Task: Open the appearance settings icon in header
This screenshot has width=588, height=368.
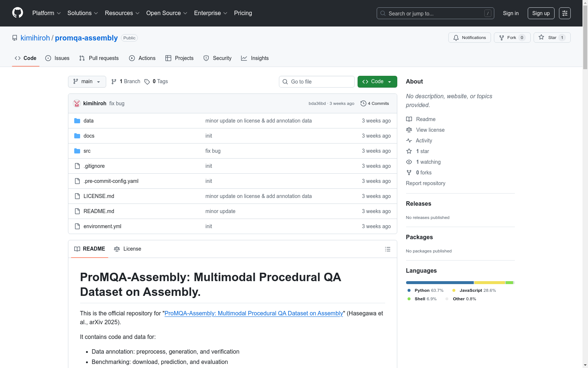Action: coord(565,13)
